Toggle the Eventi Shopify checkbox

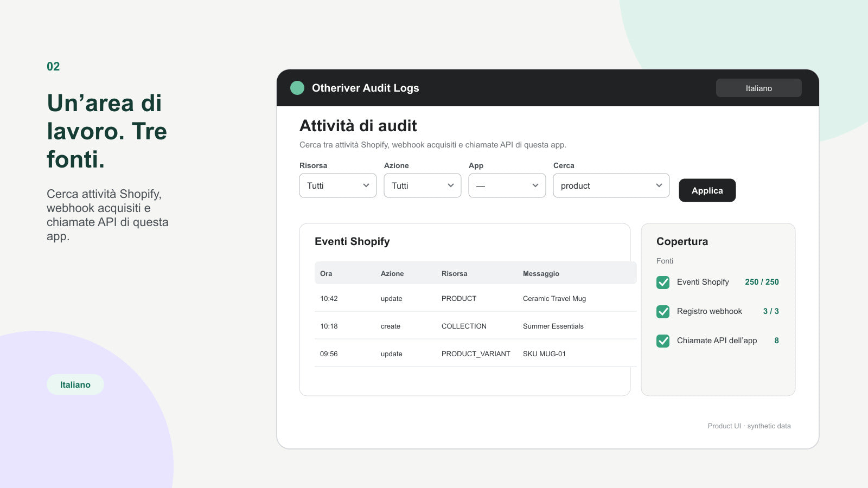(663, 282)
